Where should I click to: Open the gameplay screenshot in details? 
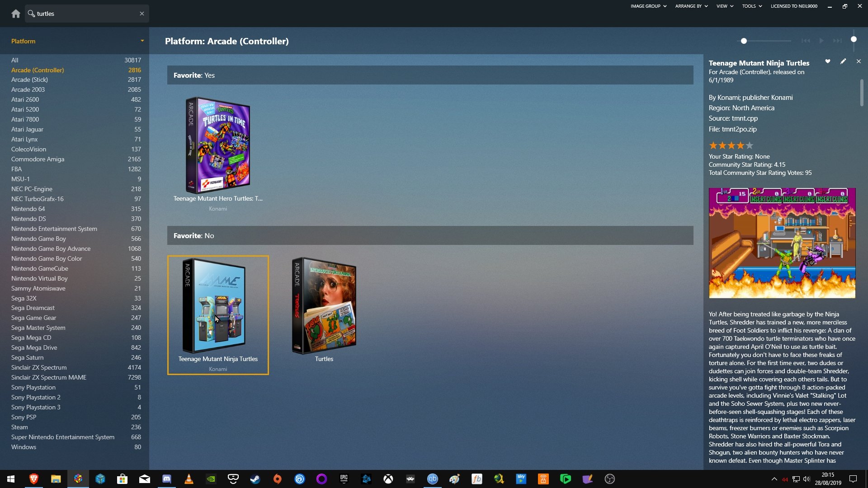point(782,243)
